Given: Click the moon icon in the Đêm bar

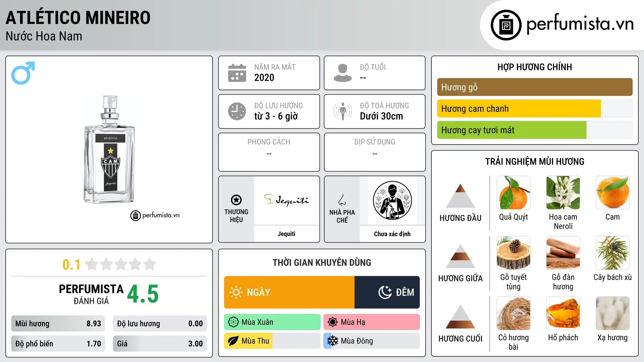Looking at the screenshot, I should (x=385, y=292).
